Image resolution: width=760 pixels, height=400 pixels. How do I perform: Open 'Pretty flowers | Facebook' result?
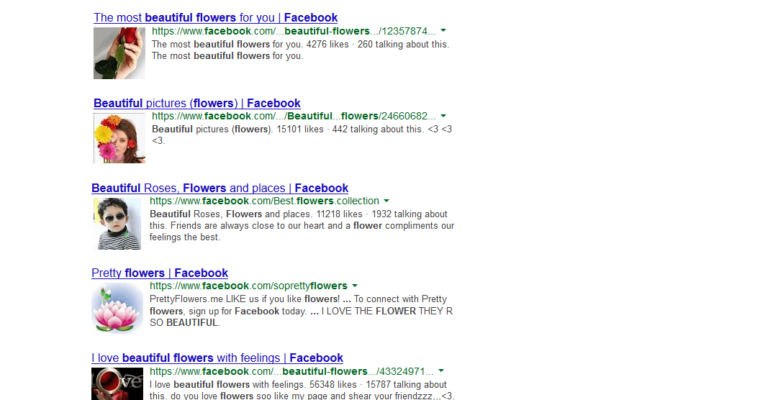(x=159, y=273)
